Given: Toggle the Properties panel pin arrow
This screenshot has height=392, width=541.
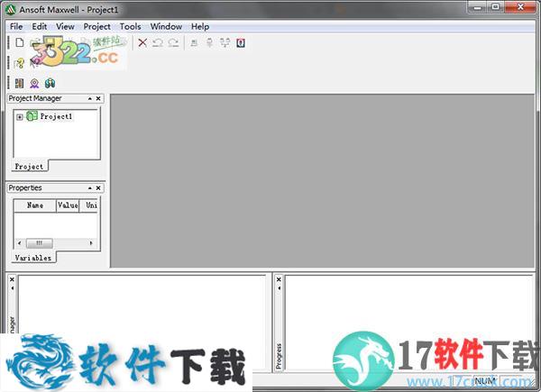Looking at the screenshot, I should pos(89,188).
